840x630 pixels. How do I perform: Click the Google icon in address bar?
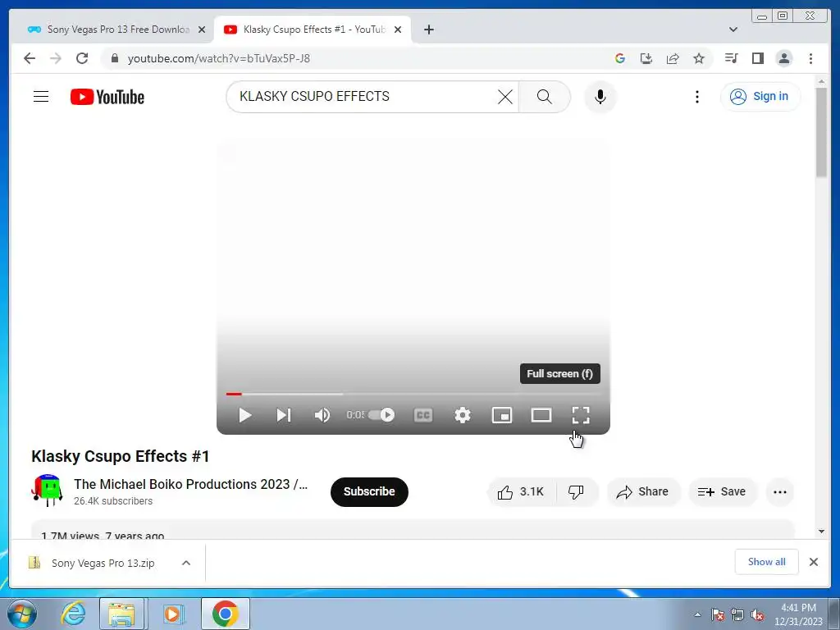point(620,58)
